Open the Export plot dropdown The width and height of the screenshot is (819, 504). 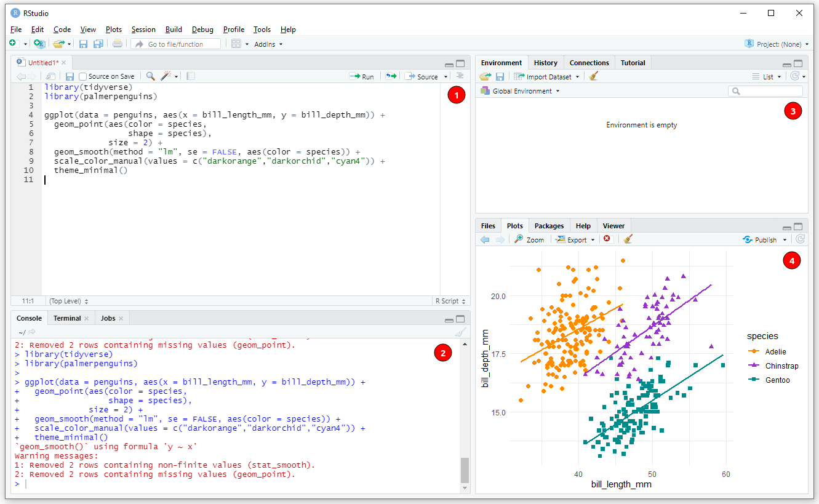pyautogui.click(x=575, y=239)
